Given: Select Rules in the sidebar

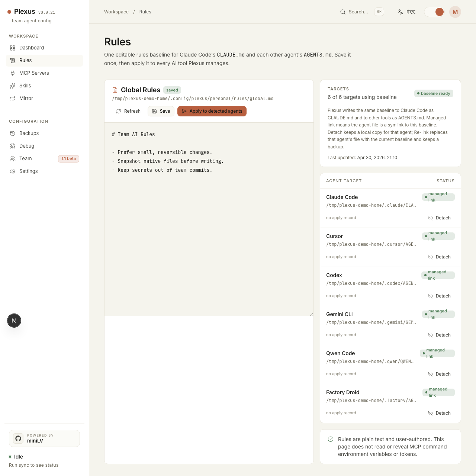Looking at the screenshot, I should (44, 60).
